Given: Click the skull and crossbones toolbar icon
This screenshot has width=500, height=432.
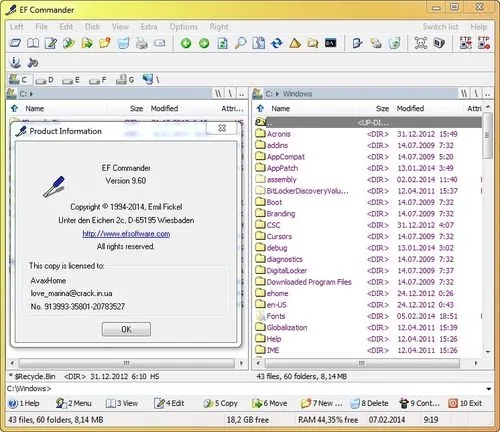Looking at the screenshot, I should pyautogui.click(x=421, y=43).
